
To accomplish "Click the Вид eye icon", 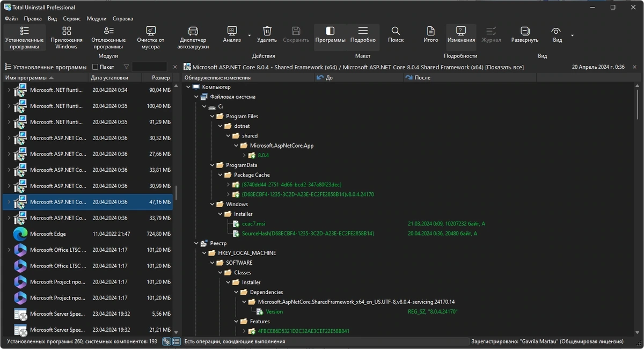I will click(x=557, y=31).
